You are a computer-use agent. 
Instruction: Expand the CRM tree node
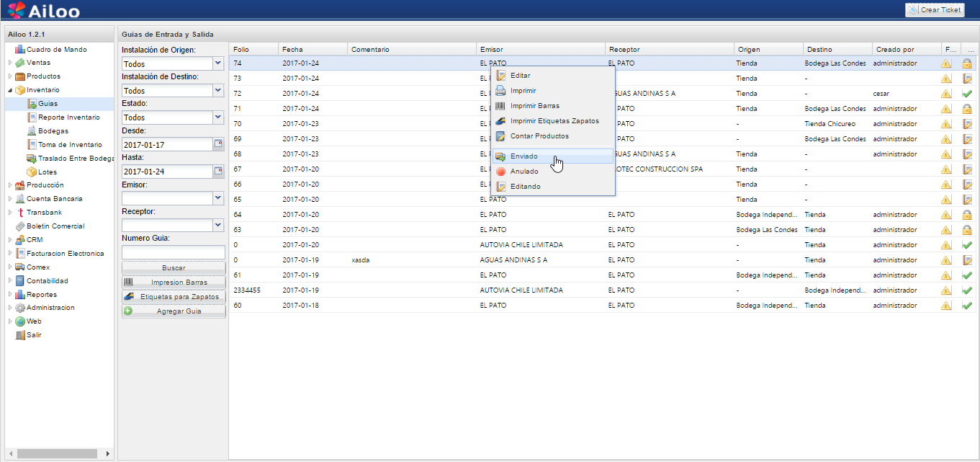point(10,240)
